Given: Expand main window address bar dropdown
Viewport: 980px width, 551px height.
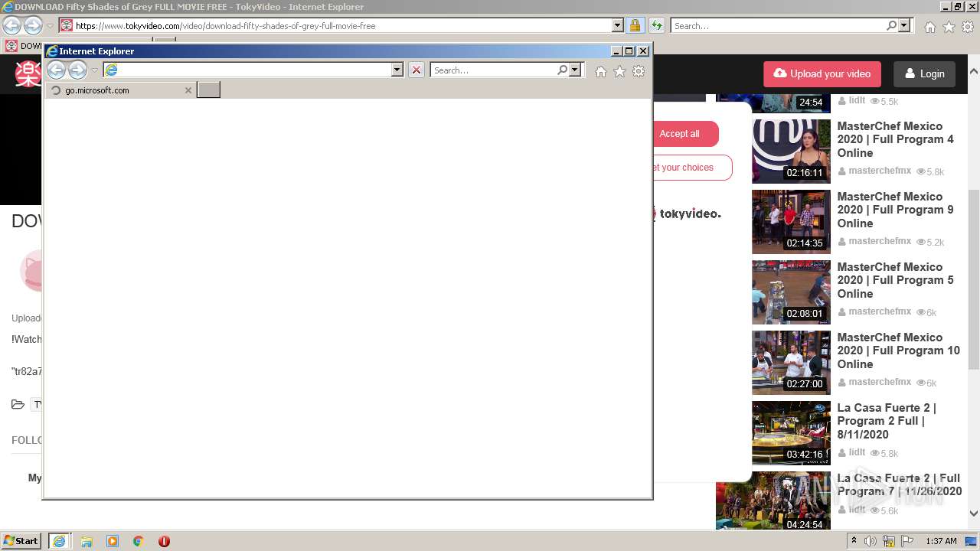Looking at the screenshot, I should pyautogui.click(x=618, y=25).
